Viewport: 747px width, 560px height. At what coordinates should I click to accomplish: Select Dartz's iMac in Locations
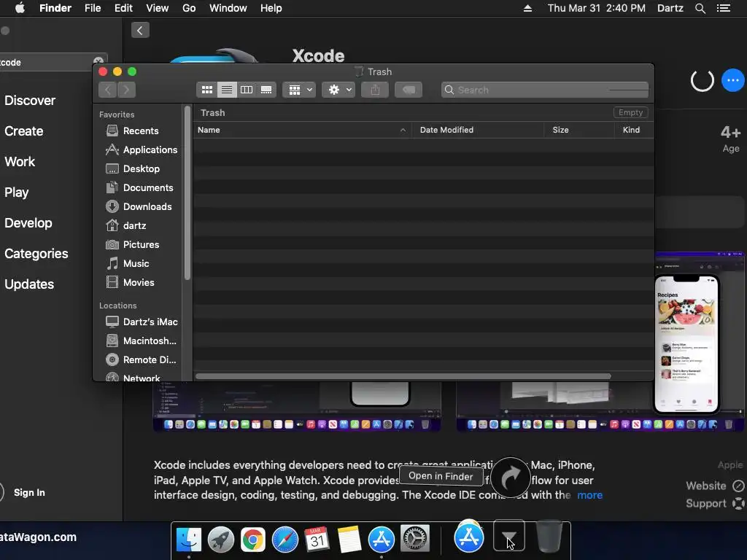(x=141, y=322)
